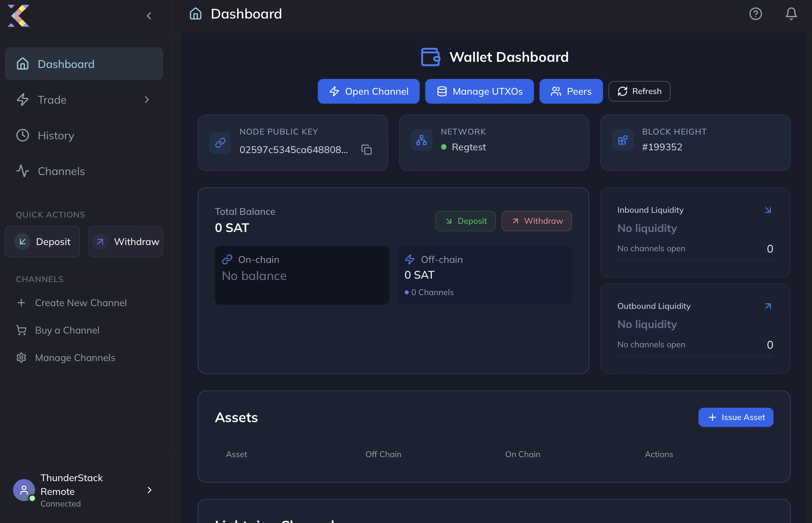Open the notifications bell
Image resolution: width=812 pixels, height=523 pixels.
tap(791, 14)
